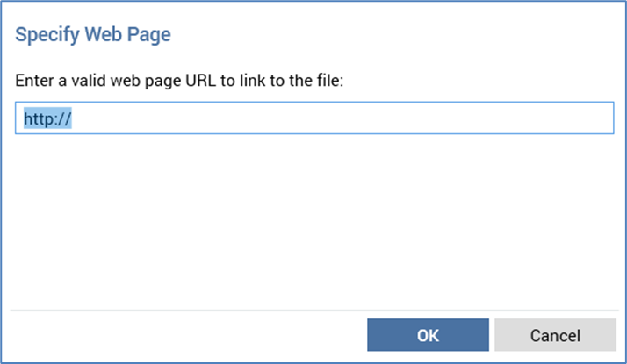
Task: Click the middle of the URL input box
Action: (x=314, y=118)
